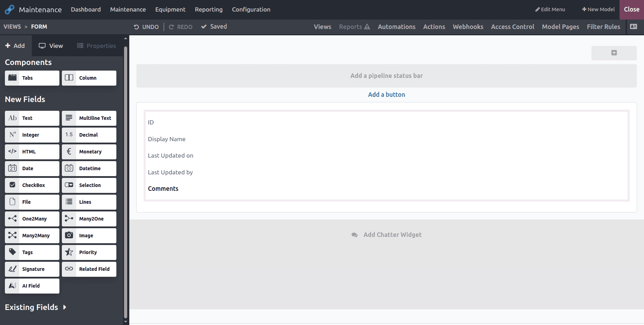The image size is (644, 325).
Task: Switch to the Properties tab
Action: click(96, 46)
